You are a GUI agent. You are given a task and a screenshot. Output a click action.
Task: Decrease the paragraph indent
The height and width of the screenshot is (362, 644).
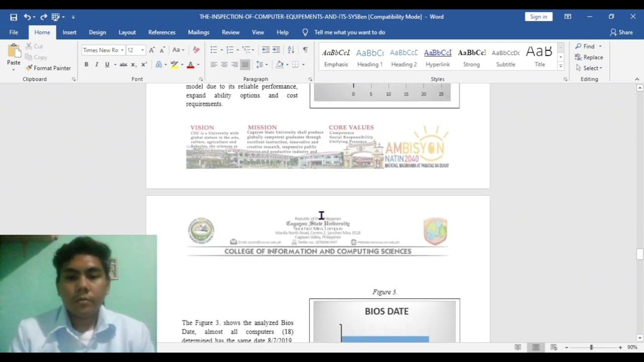(266, 50)
